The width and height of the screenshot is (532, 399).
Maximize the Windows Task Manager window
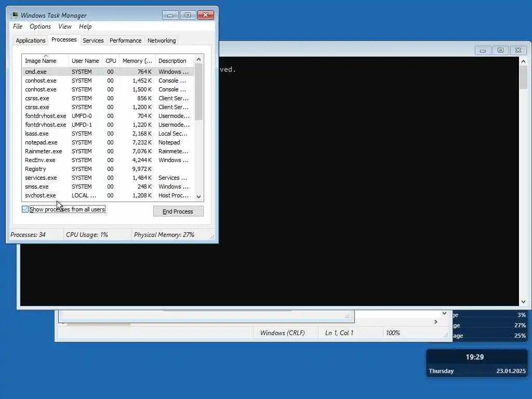pyautogui.click(x=188, y=15)
